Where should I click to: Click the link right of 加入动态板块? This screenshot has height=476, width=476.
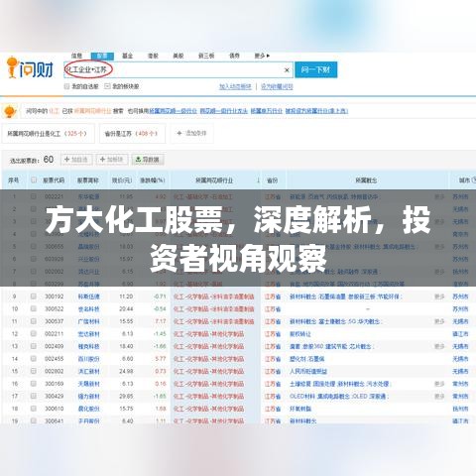click(277, 86)
